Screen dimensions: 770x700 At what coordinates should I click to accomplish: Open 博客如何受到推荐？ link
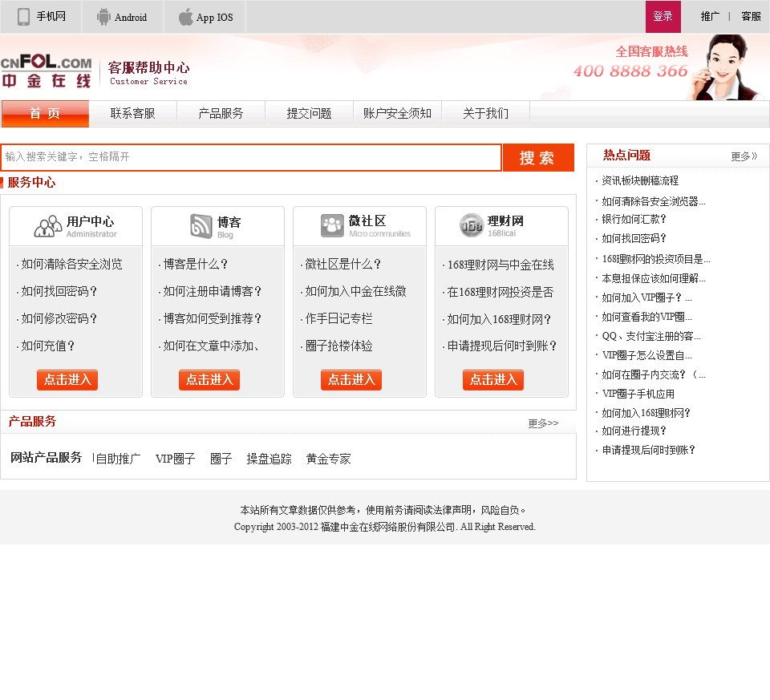click(x=212, y=319)
